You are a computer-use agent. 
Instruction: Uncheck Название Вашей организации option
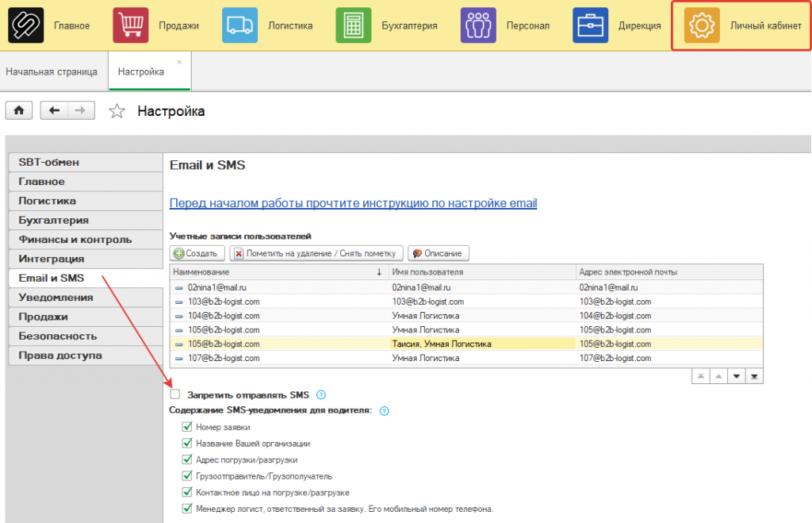pos(187,443)
